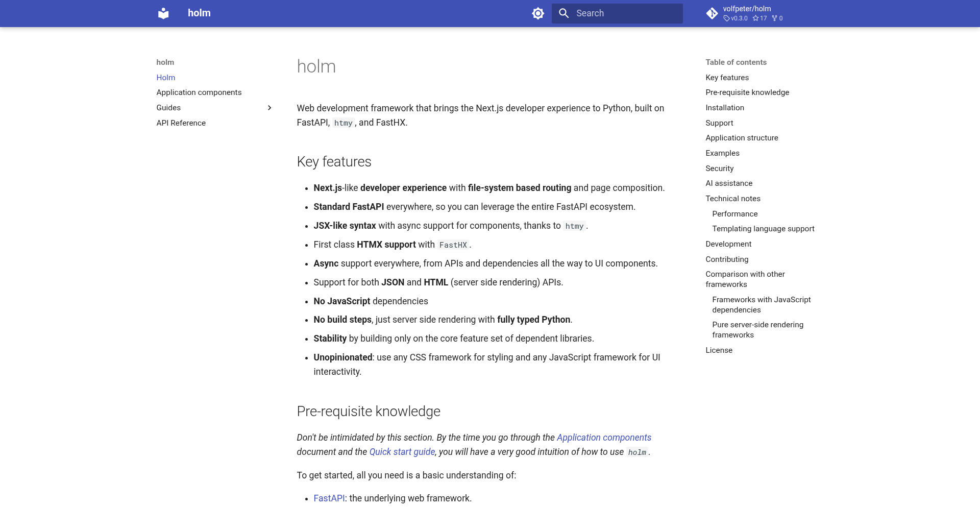This screenshot has width=980, height=507.
Task: Open the volfpeter/holm repository link
Action: pyautogui.click(x=747, y=9)
